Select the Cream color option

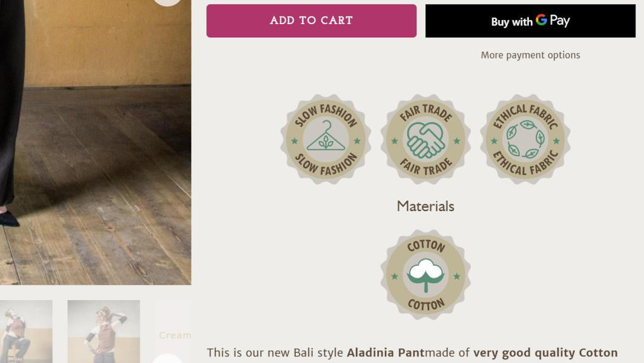tap(174, 335)
